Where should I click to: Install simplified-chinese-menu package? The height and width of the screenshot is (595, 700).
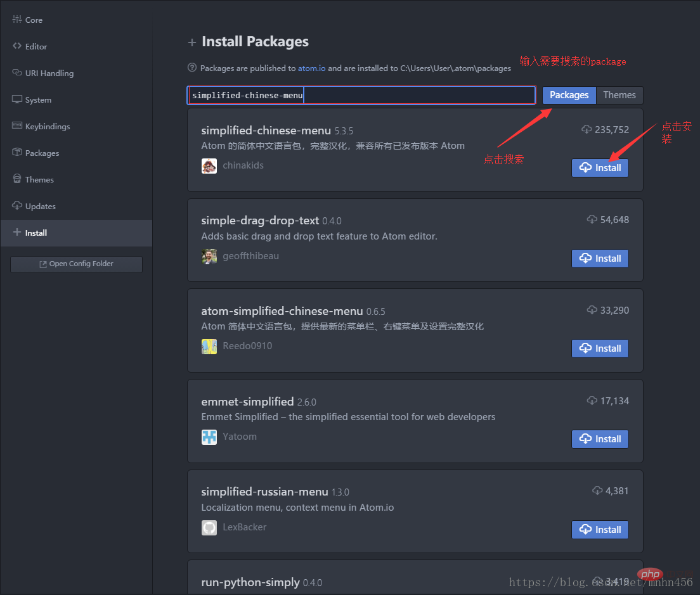pos(600,168)
